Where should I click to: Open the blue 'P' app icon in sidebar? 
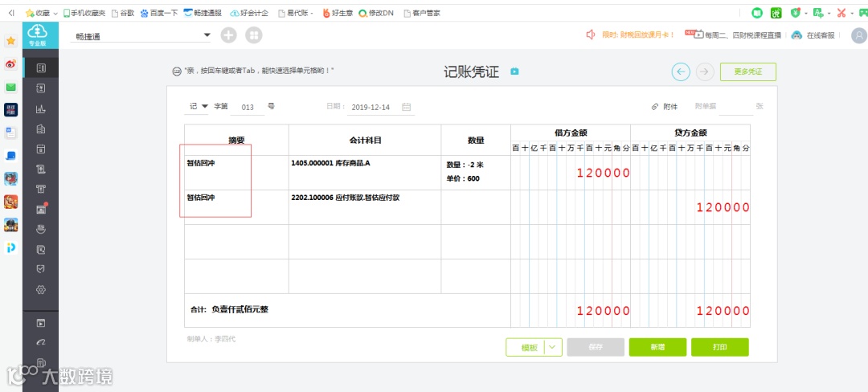(10, 247)
